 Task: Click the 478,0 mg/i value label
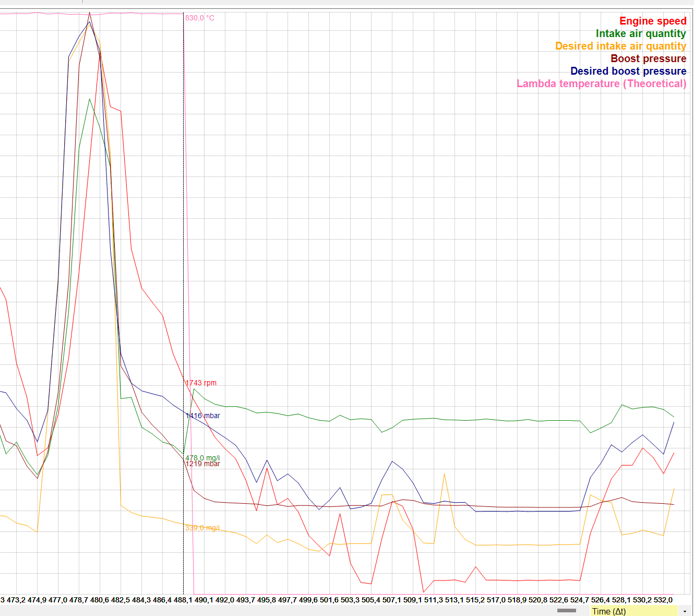pos(203,457)
